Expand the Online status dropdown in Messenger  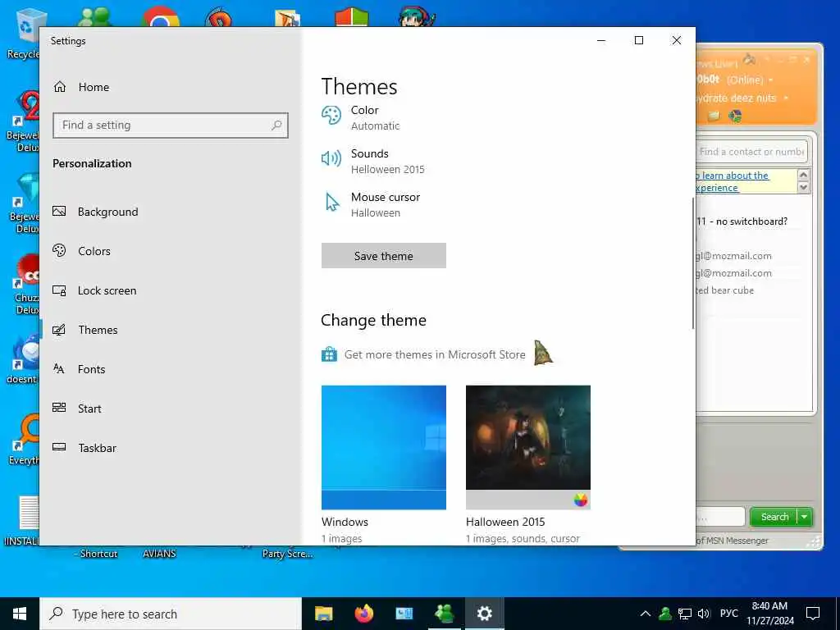(771, 80)
